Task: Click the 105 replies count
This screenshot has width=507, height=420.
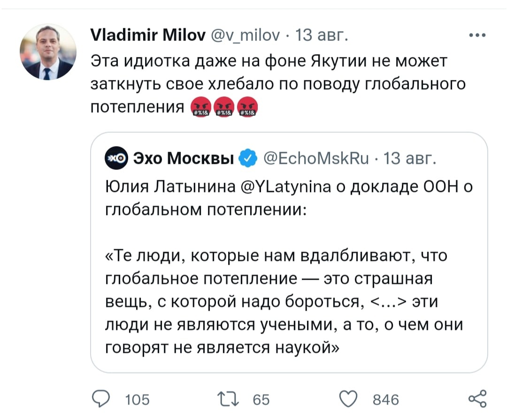Action: 138,400
